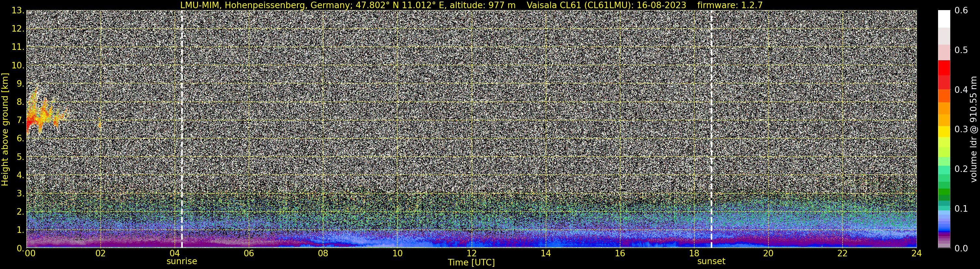Image resolution: width=980 pixels, height=269 pixels.
Task: Click the 0.0 colorbar tick label
Action: 961,248
